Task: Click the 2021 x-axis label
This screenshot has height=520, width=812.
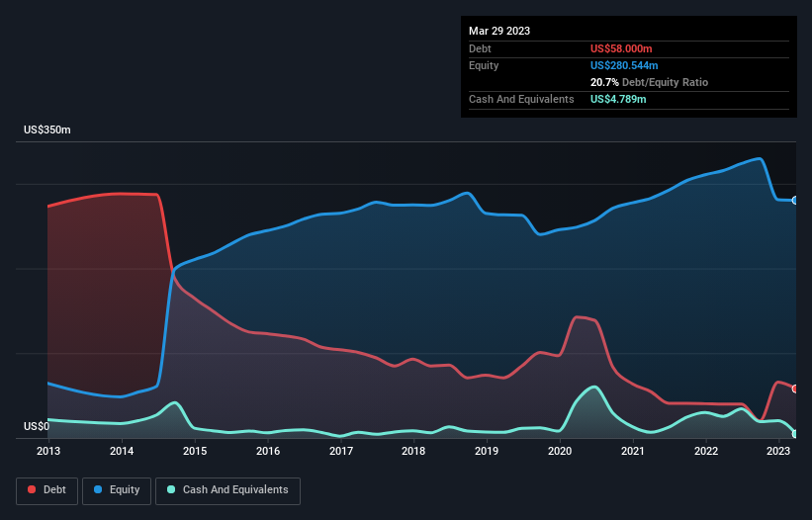Action: (633, 451)
